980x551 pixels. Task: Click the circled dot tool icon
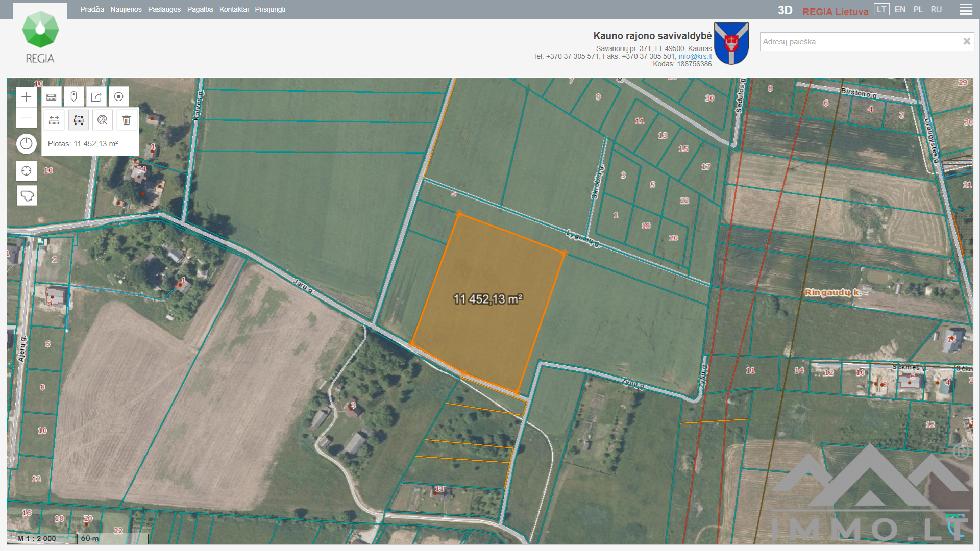pos(119,97)
